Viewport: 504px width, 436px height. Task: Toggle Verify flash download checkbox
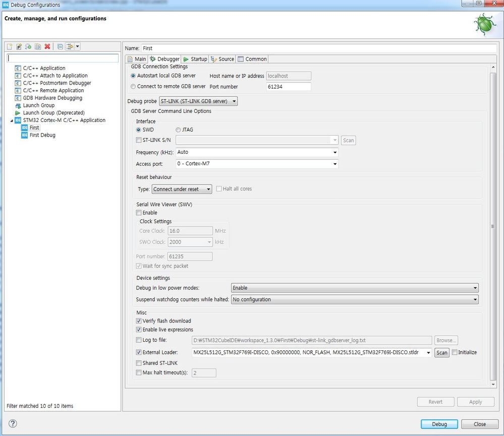tap(139, 321)
